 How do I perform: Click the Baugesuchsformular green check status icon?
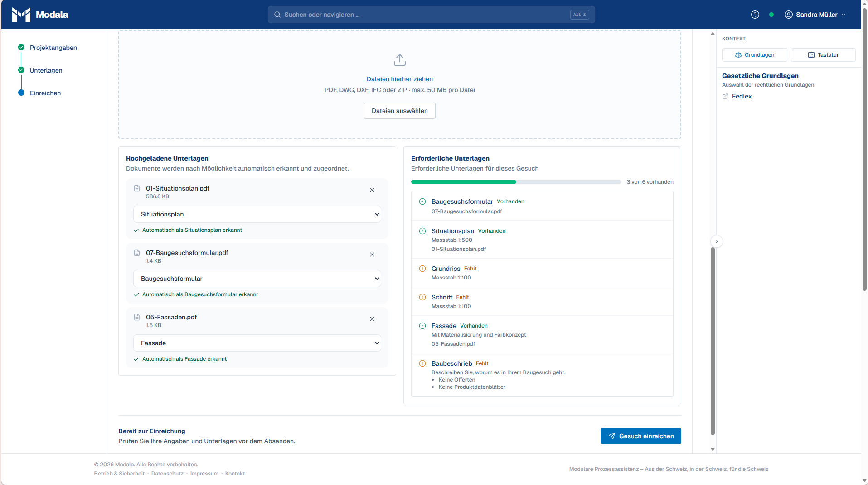pyautogui.click(x=422, y=201)
